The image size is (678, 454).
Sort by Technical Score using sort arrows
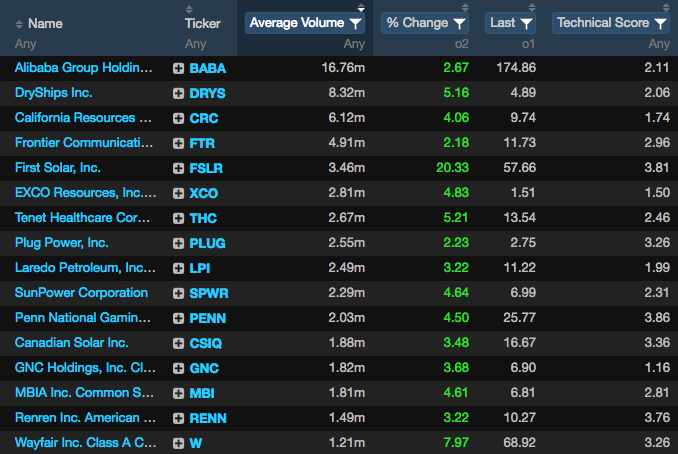666,7
